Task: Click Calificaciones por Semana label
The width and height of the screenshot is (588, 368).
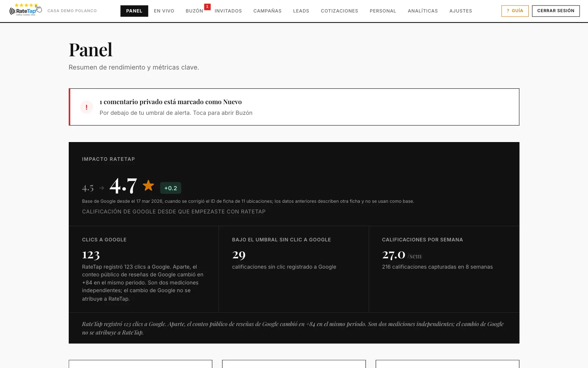Action: [422, 240]
